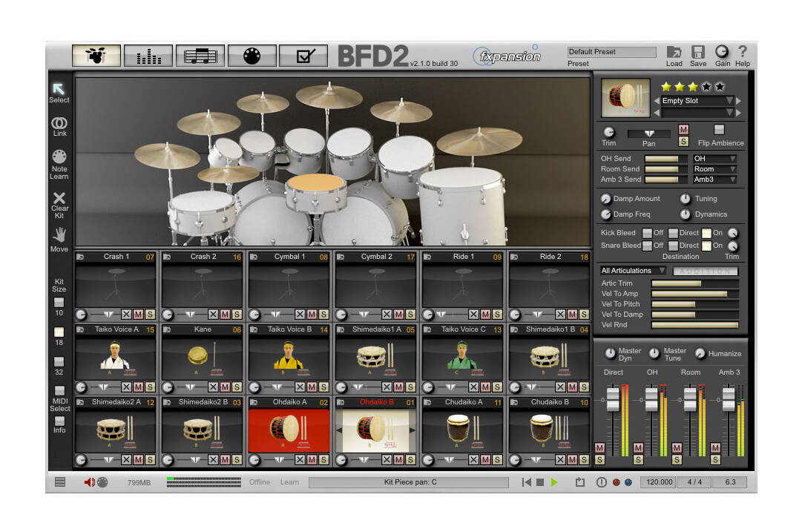Click the Humanize knob
Screen dimensions: 802x532
click(700, 353)
